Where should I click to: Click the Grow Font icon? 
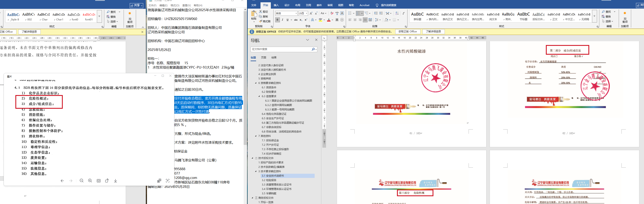311,13
